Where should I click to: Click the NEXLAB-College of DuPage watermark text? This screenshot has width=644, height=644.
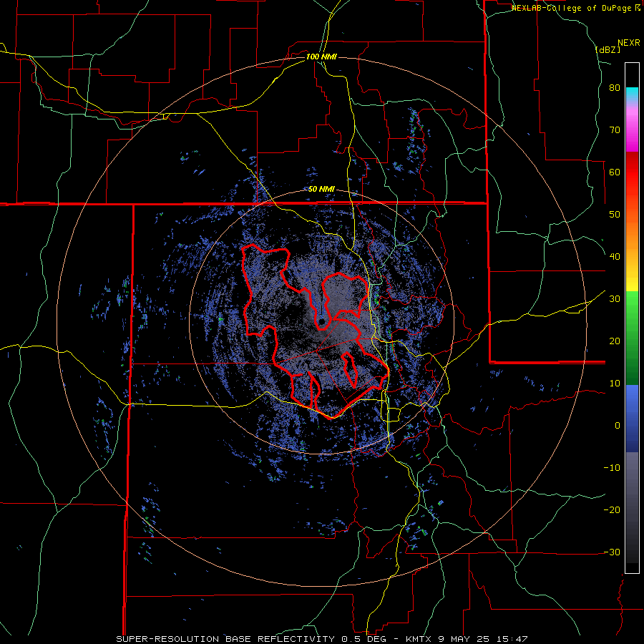coord(575,8)
